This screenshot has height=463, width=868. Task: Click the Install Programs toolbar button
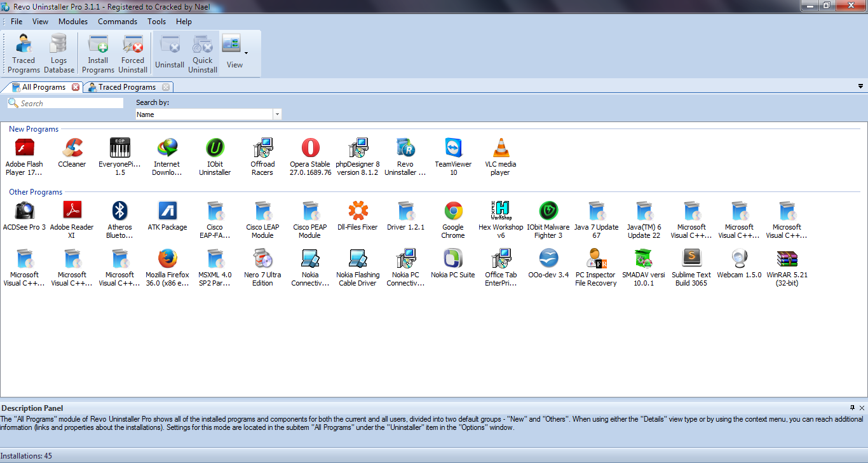pos(98,53)
